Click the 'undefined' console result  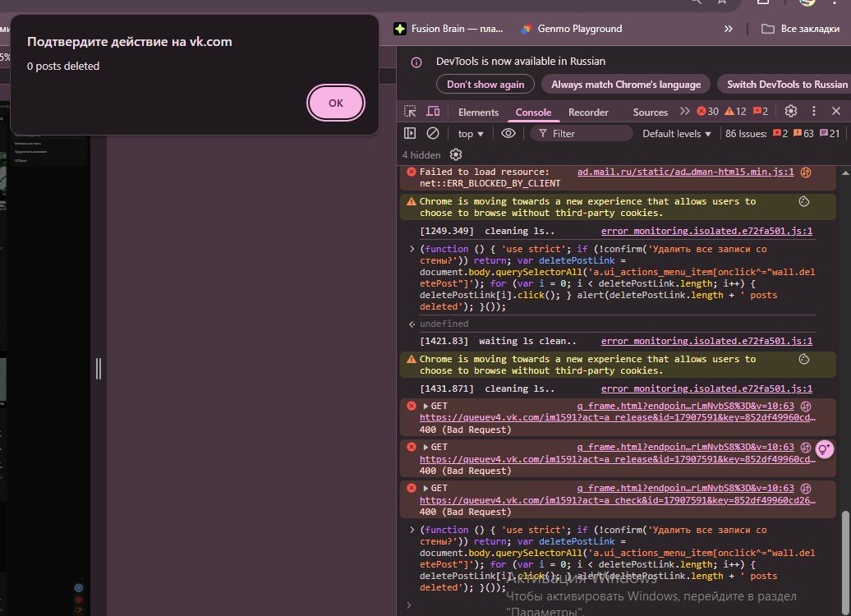click(444, 324)
